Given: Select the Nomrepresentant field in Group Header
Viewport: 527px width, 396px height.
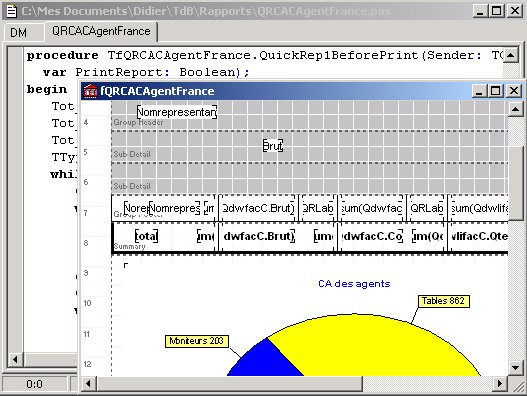Looking at the screenshot, I should [x=177, y=112].
